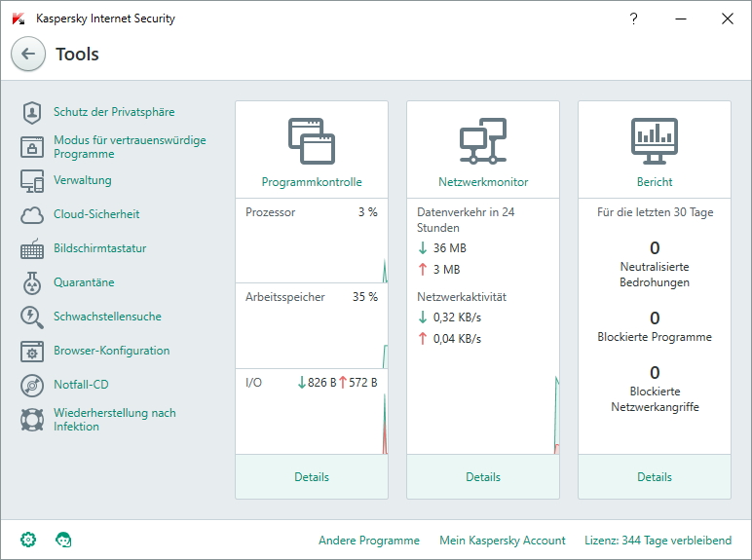
Task: Go back using the arrow button
Action: coord(28,54)
